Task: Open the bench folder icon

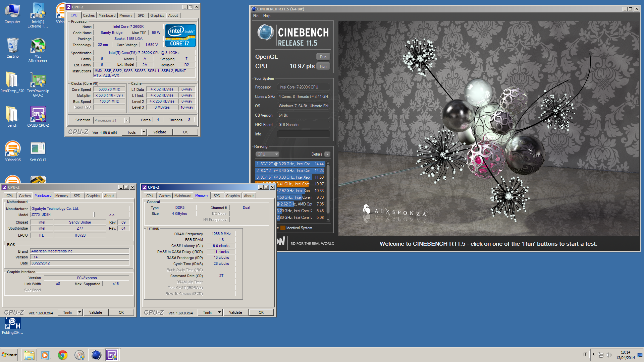Action: tap(12, 117)
